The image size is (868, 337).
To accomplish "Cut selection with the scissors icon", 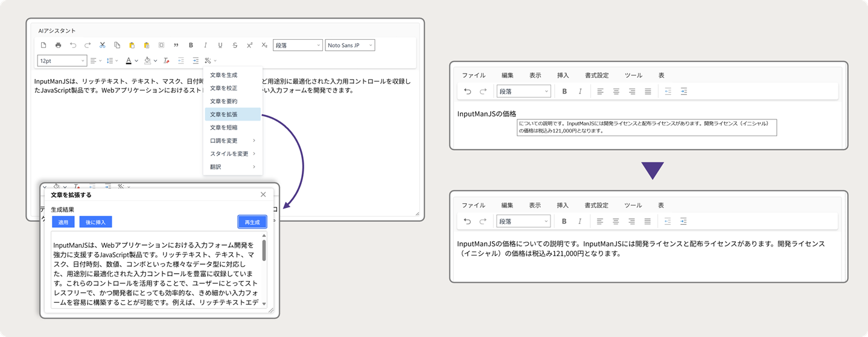I will 103,45.
